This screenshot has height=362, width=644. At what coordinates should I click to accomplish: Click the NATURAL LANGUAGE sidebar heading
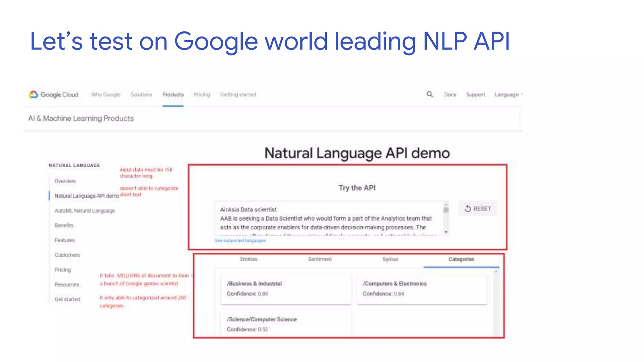coord(74,165)
